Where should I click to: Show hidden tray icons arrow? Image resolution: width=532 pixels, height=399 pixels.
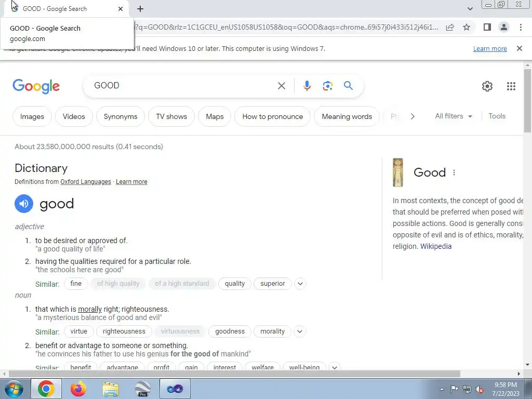(442, 389)
